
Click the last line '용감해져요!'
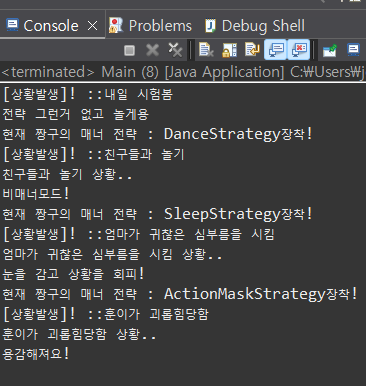[36, 354]
